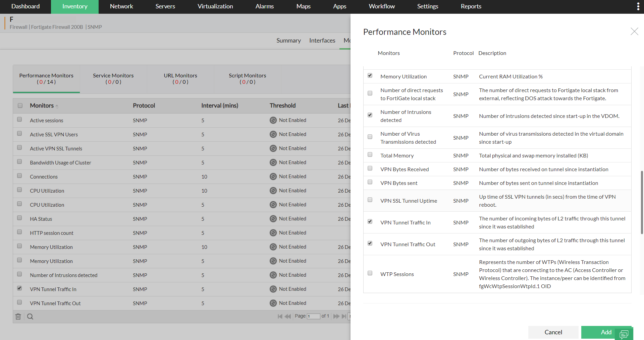Uncheck the VPN Tunnel Traffic Out checkbox in panel
644x340 pixels.
click(x=370, y=243)
